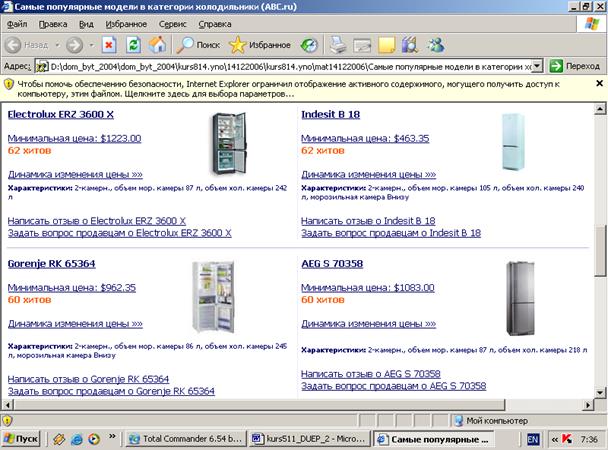
Task: Open the address bar dropdown list
Action: click(537, 65)
